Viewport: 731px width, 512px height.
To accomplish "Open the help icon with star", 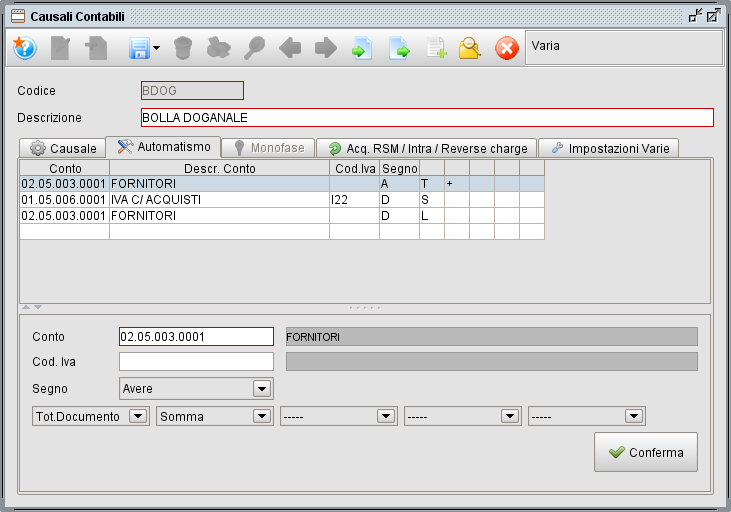I will click(x=24, y=48).
